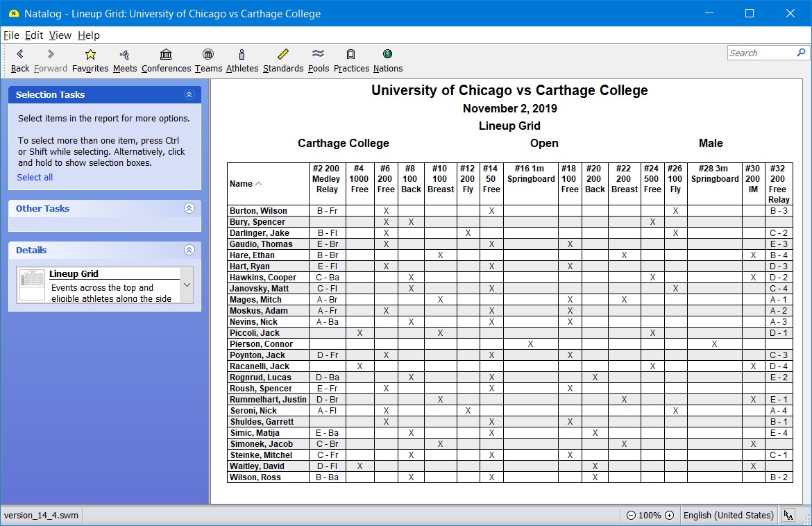Open the File menu
812x526 pixels.
(11, 35)
